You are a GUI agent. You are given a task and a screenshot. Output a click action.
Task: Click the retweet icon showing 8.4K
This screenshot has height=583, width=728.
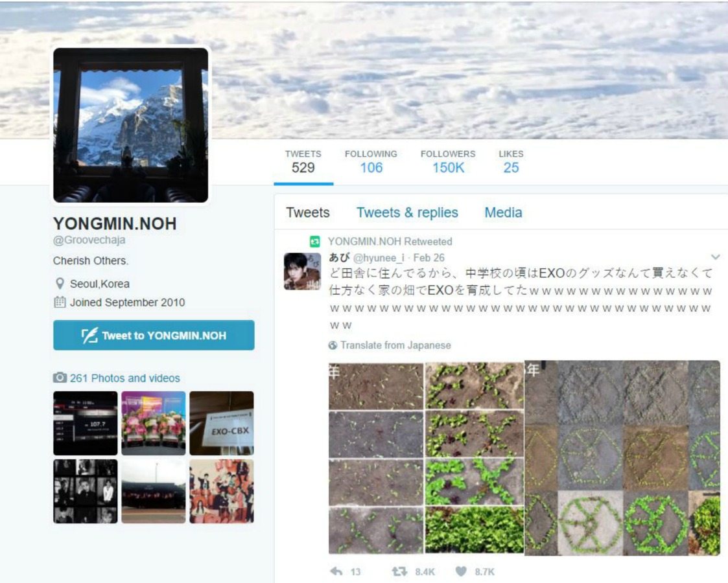pos(399,571)
